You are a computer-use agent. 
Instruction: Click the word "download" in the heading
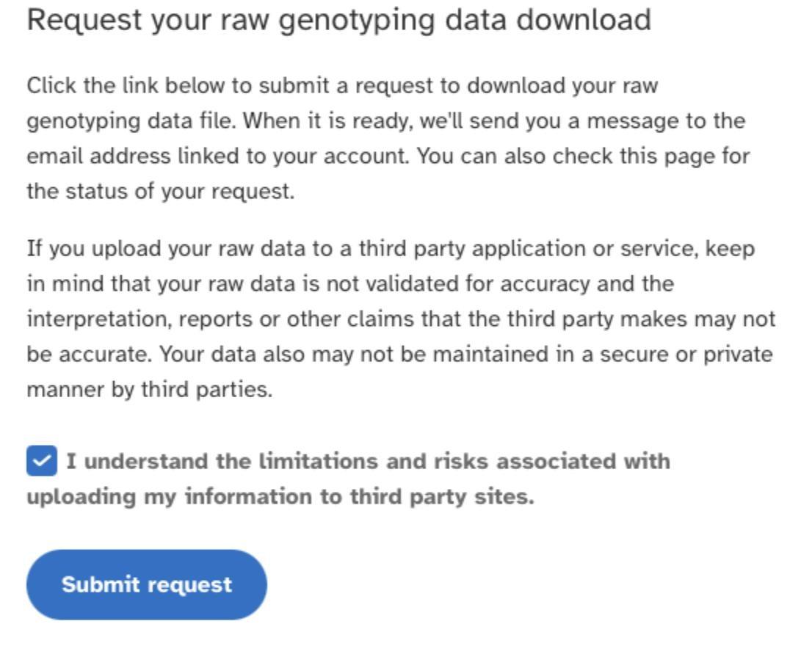[584, 20]
